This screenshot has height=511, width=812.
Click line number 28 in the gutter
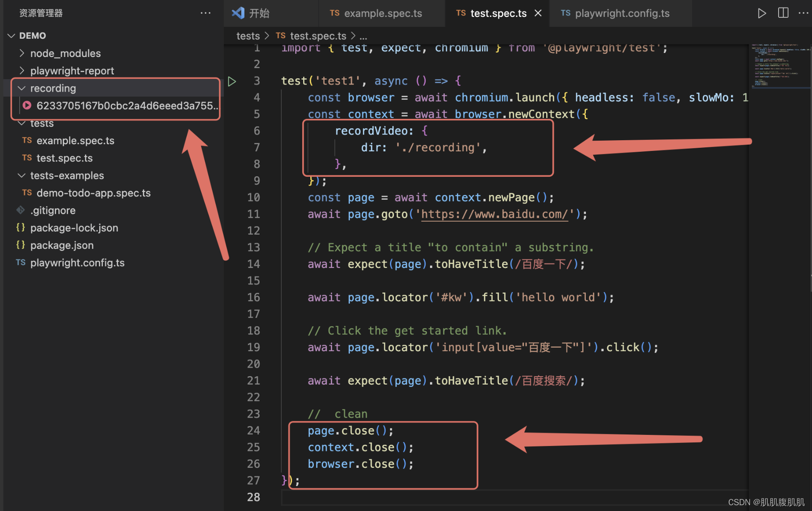[x=253, y=497]
